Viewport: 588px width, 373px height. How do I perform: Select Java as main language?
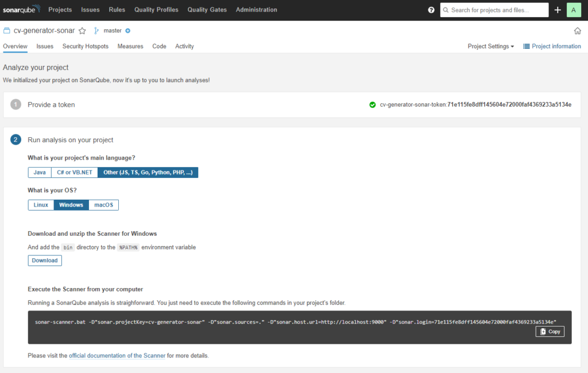click(x=40, y=173)
